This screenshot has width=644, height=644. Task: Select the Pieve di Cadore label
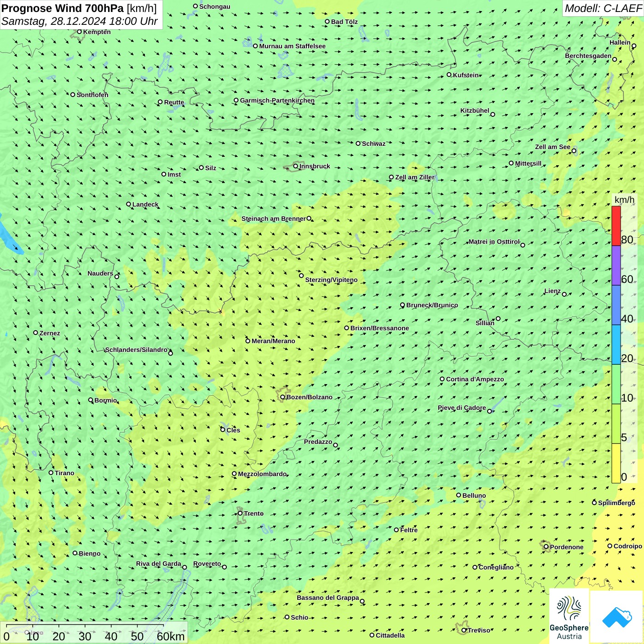tap(462, 408)
